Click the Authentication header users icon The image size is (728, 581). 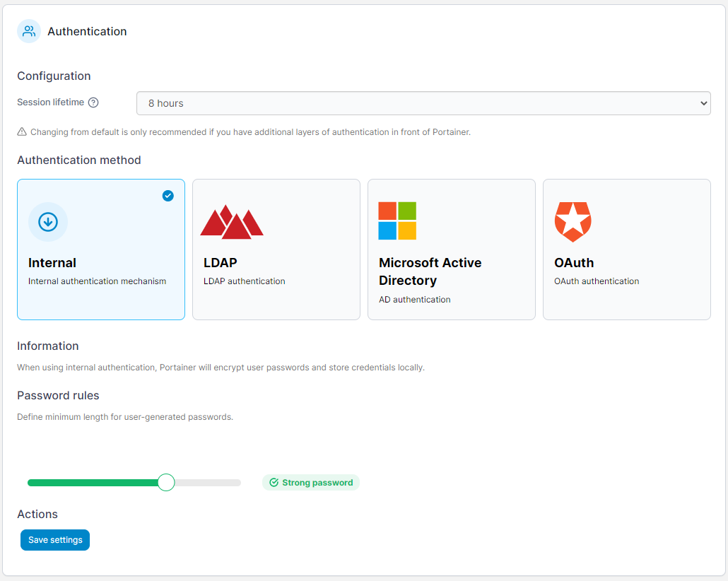28,31
